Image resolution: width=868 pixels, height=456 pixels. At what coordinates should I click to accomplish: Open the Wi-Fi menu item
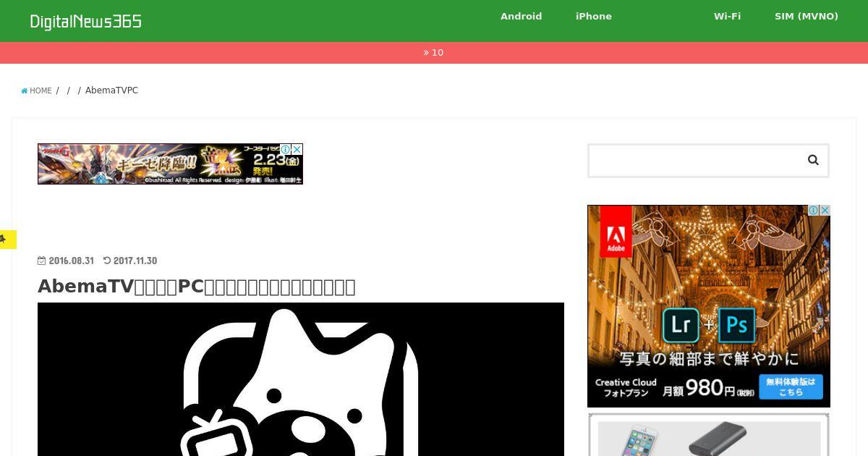pos(727,17)
